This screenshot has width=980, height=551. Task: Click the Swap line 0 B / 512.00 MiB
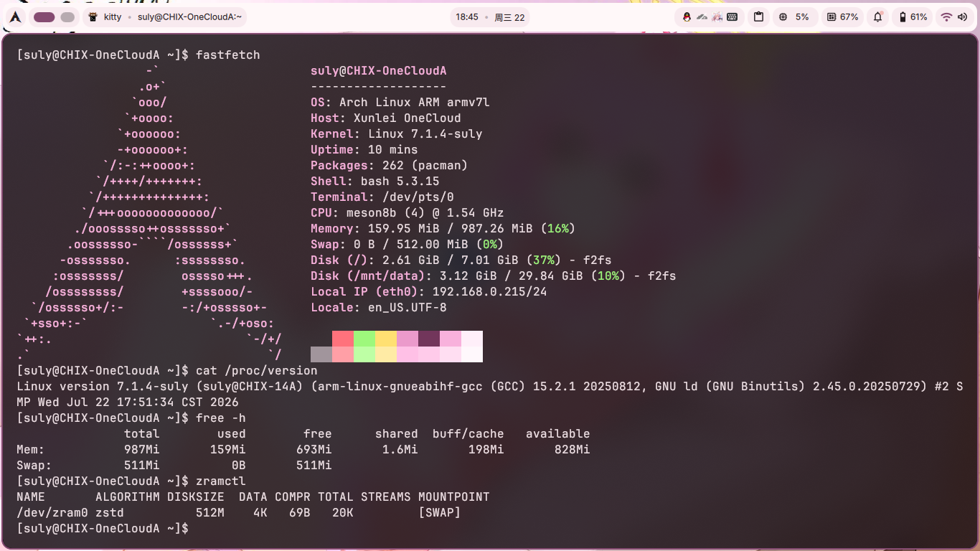click(407, 245)
